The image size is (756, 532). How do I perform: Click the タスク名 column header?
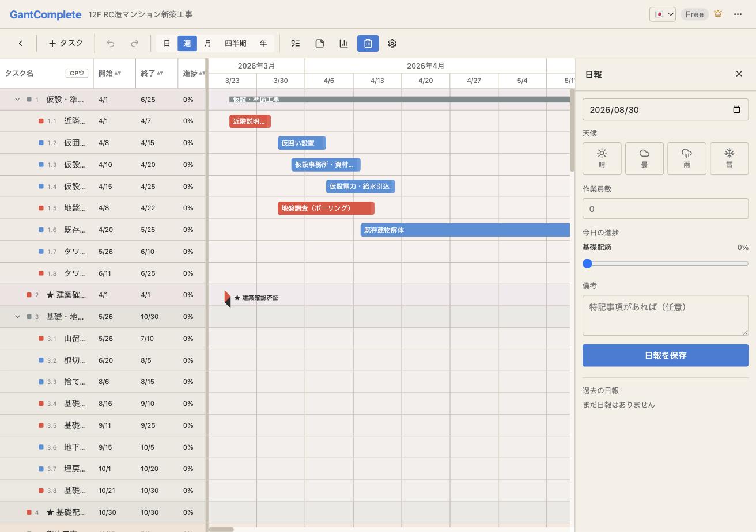[x=47, y=73]
